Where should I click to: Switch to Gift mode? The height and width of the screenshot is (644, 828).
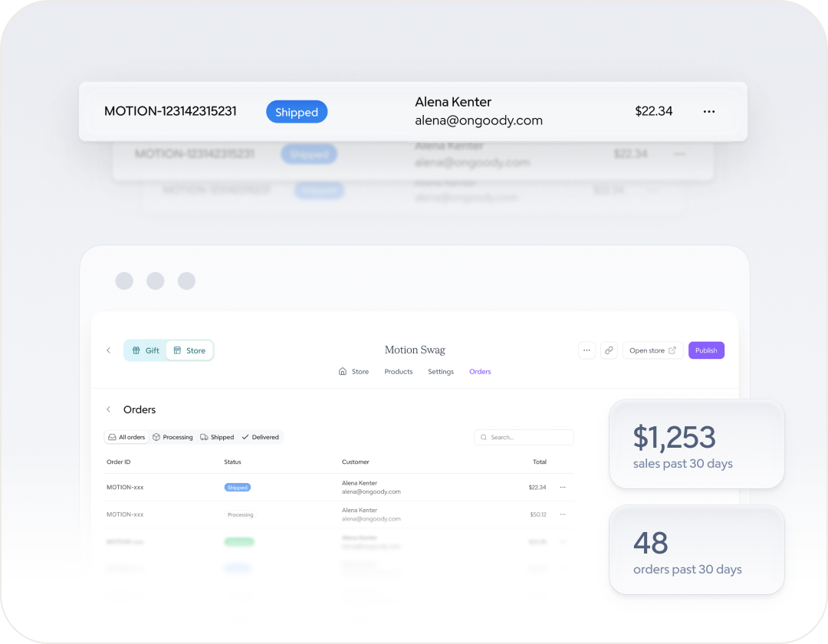pyautogui.click(x=146, y=350)
